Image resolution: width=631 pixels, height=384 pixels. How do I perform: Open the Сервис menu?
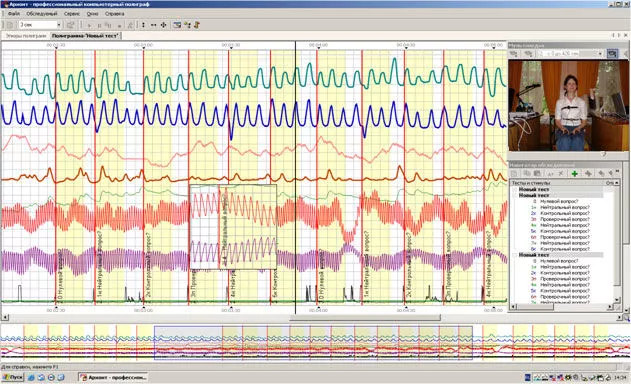coord(72,14)
